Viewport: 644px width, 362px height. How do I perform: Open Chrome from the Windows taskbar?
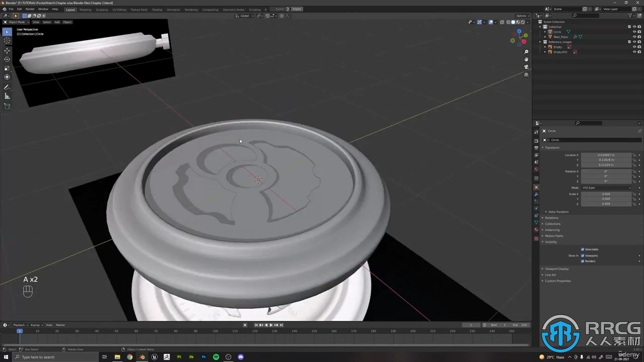(x=129, y=357)
